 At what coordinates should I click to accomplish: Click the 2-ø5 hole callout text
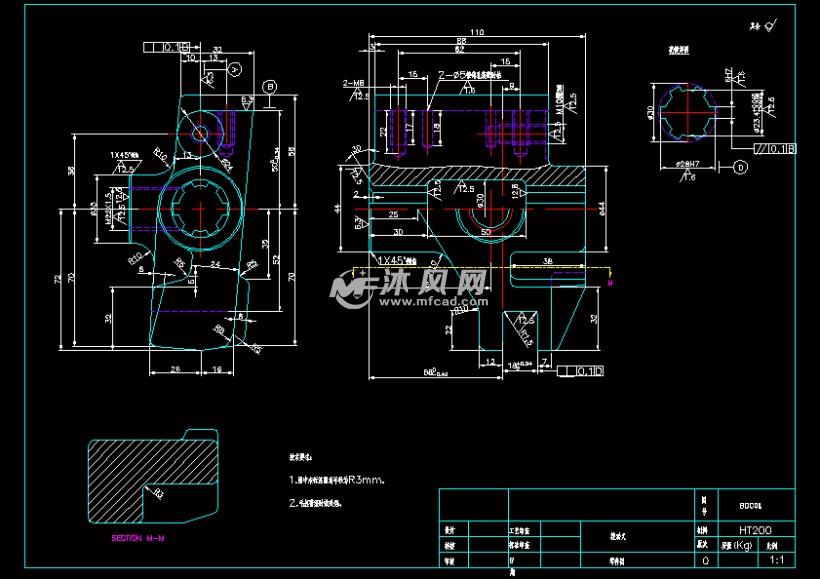pyautogui.click(x=469, y=75)
